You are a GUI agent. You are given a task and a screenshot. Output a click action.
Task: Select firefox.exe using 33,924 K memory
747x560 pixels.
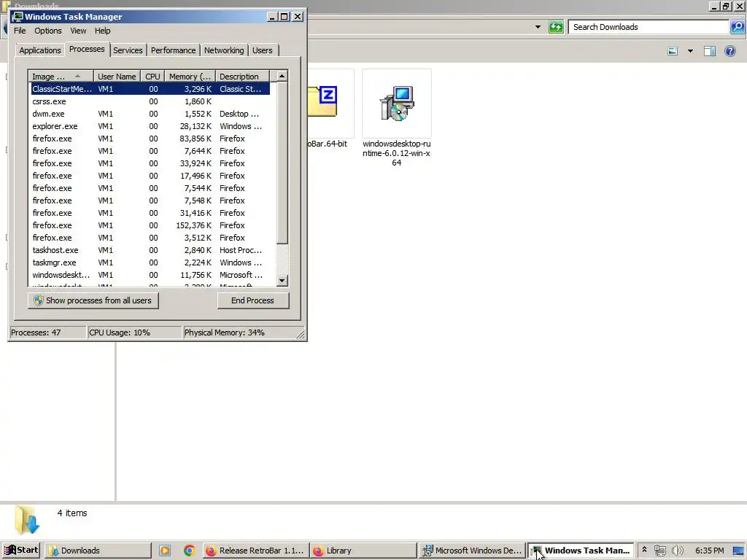coord(150,163)
